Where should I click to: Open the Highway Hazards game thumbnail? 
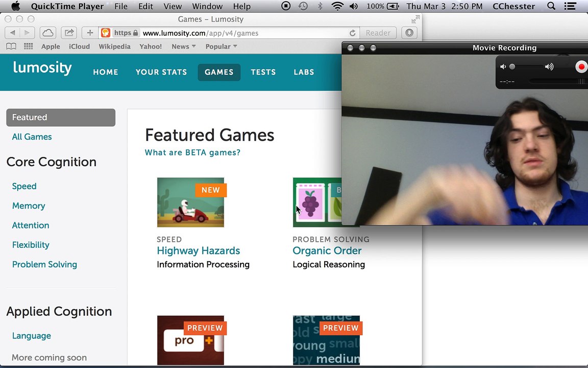(190, 202)
